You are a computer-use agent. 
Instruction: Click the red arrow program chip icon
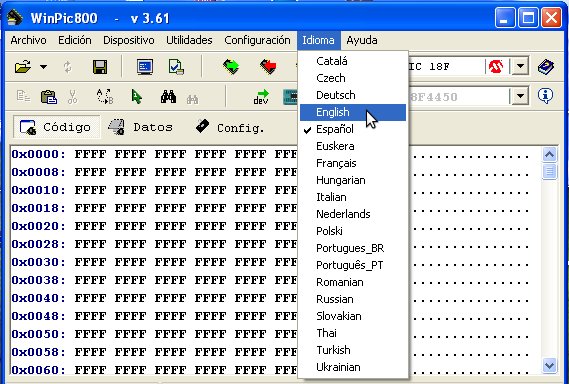coord(268,67)
